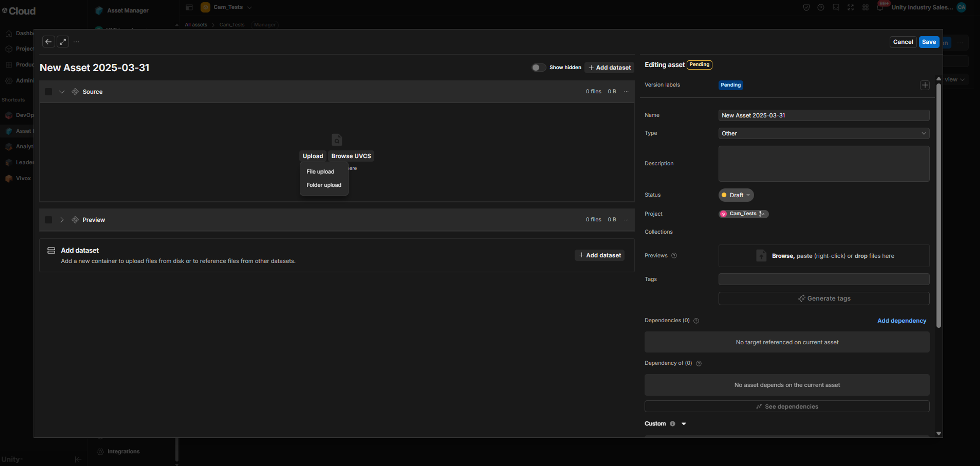Screen dimensions: 980x466
Task: Open Vivox shortcut in sidebar
Action: click(x=23, y=178)
